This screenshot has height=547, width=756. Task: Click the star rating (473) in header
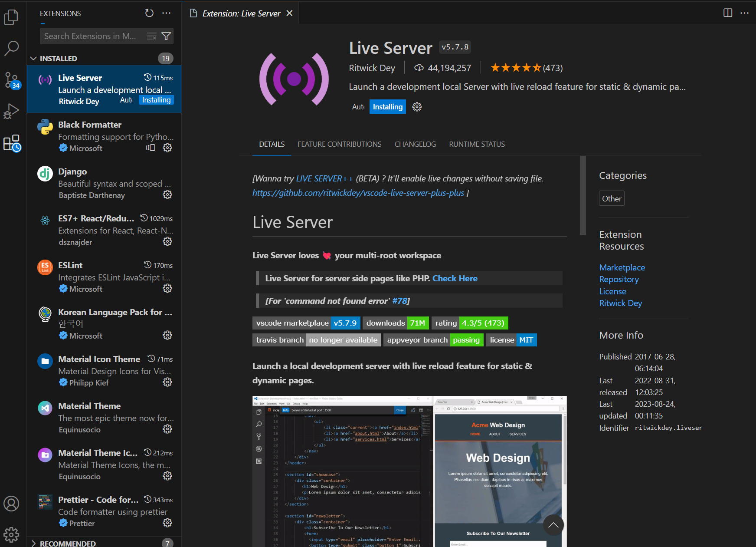(527, 68)
